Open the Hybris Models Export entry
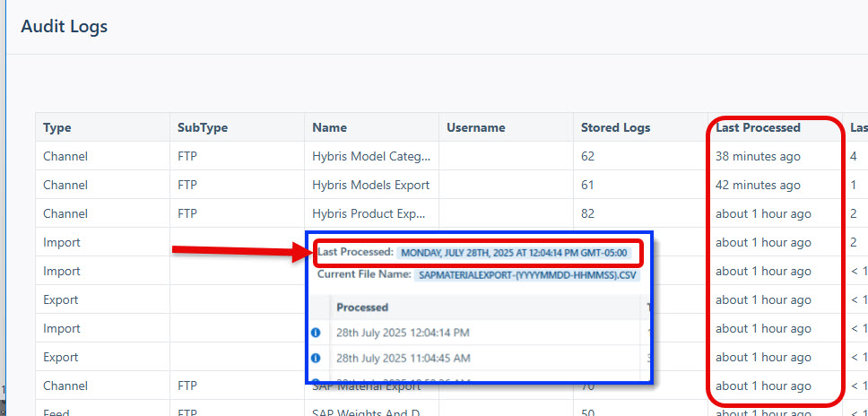This screenshot has width=868, height=416. (371, 185)
